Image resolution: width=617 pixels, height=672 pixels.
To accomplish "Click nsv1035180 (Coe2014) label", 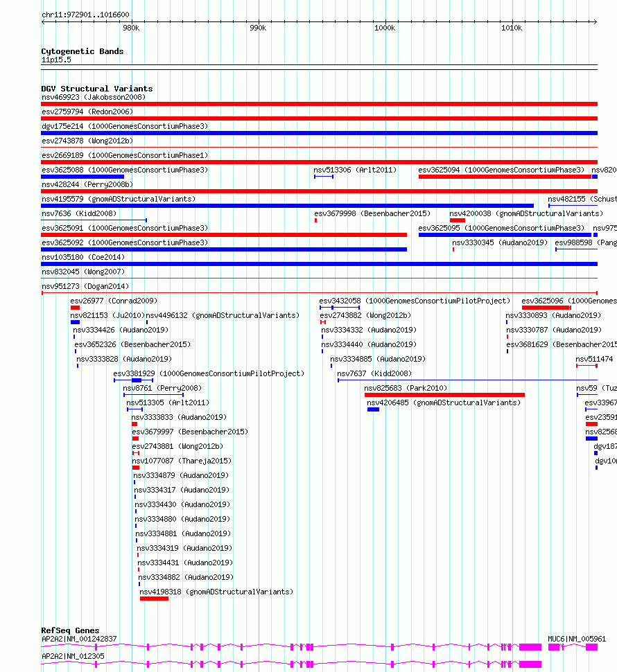I will click(83, 258).
